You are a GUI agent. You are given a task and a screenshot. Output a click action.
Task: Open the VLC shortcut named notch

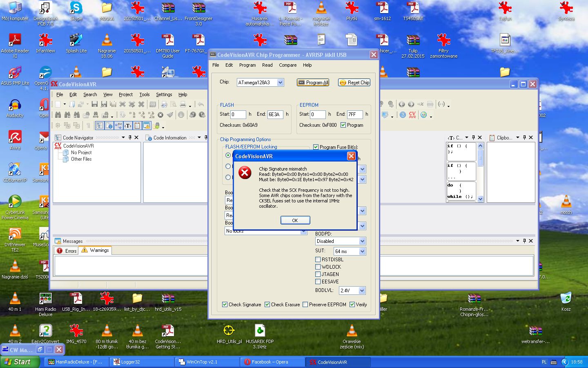click(x=566, y=203)
